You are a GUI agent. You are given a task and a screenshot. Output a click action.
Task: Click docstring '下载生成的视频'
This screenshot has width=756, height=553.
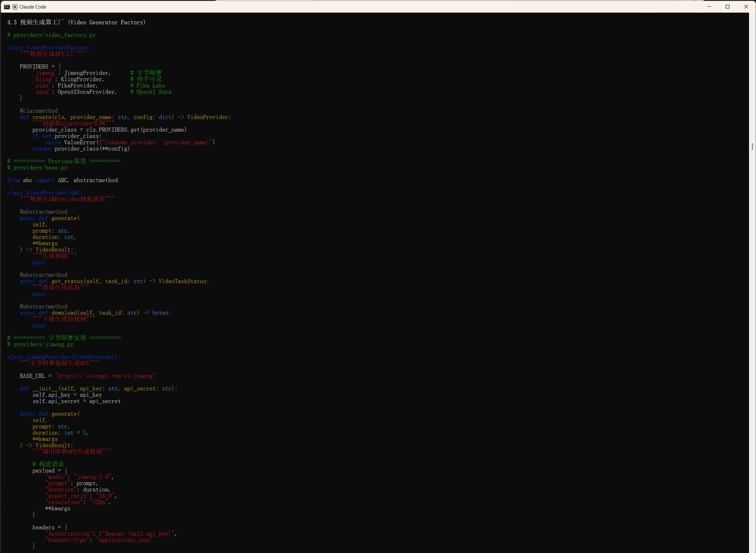[x=64, y=319]
